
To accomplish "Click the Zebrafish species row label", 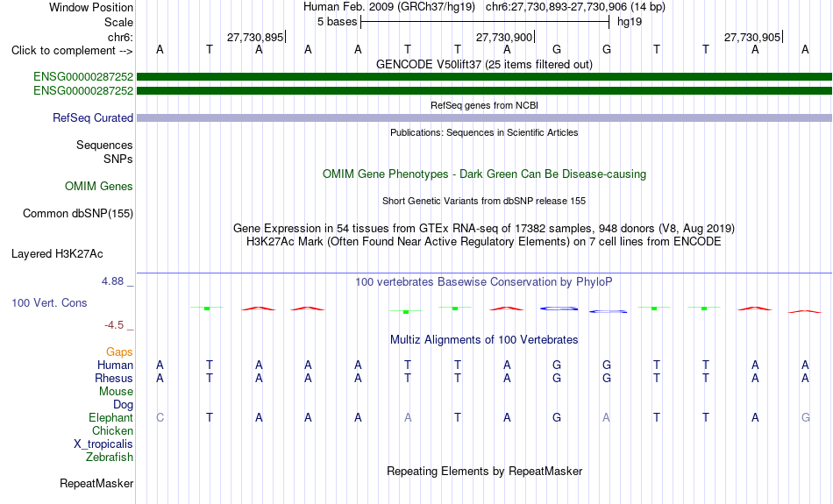I will [x=110, y=458].
